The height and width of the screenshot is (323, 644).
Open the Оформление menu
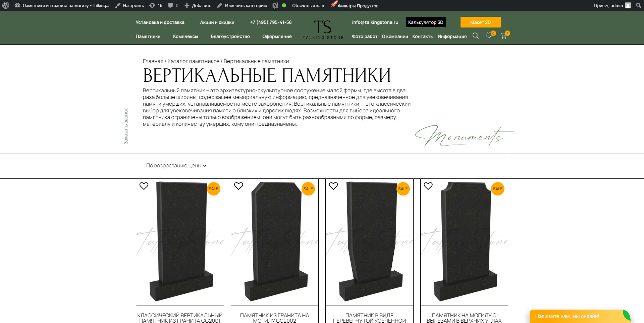277,36
